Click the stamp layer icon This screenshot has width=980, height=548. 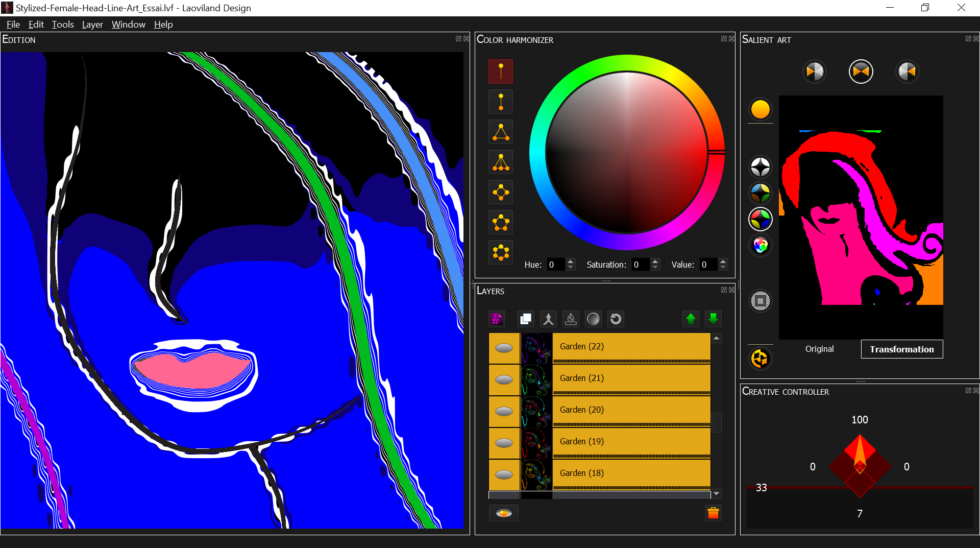[571, 319]
